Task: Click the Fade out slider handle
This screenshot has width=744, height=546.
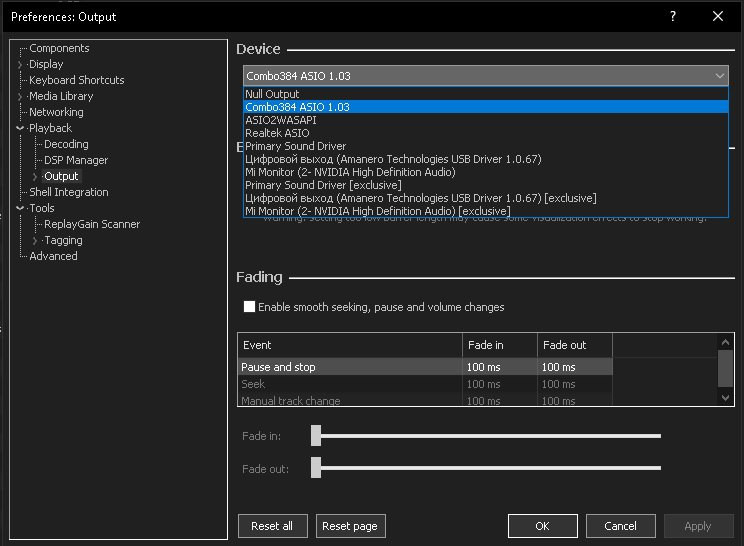Action: (x=316, y=467)
